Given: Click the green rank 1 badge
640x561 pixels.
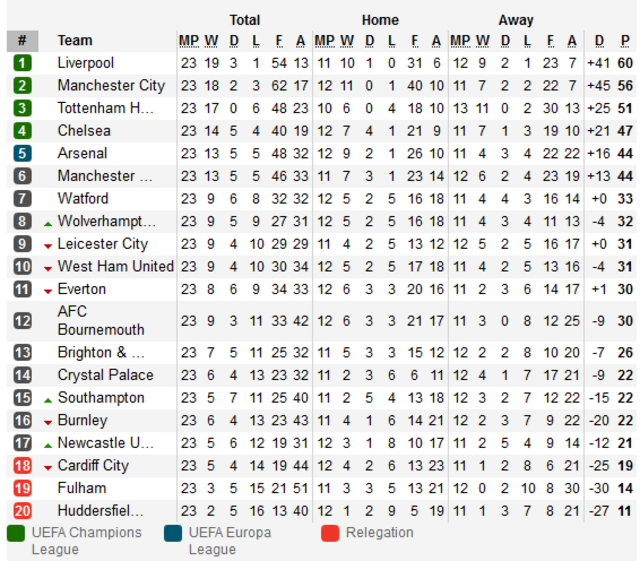Looking at the screenshot, I should coord(22,63).
